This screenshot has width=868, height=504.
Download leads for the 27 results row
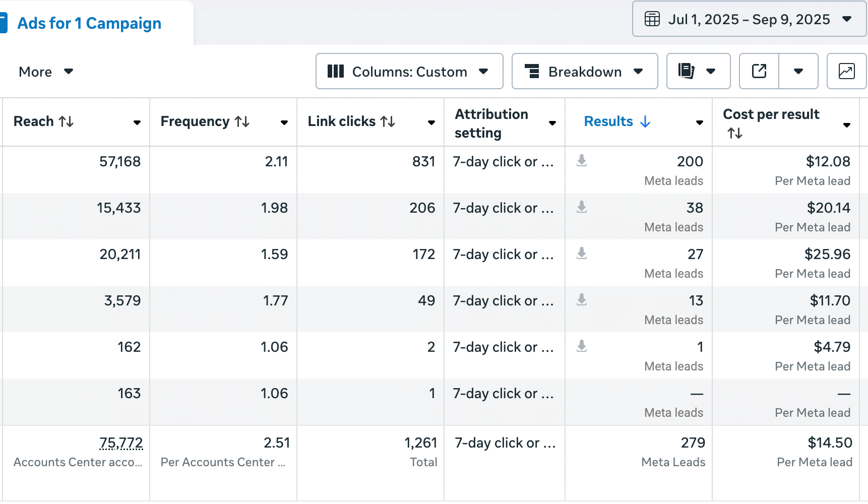[582, 254]
